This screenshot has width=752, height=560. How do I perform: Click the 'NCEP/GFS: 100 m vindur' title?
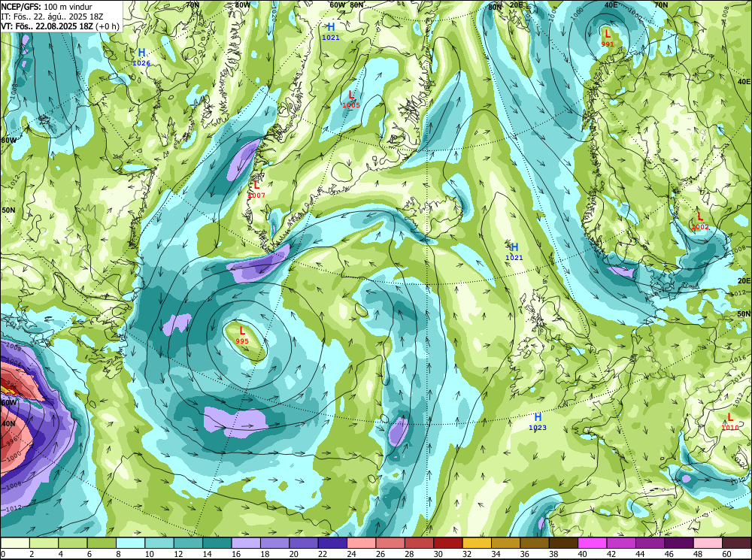pos(47,7)
